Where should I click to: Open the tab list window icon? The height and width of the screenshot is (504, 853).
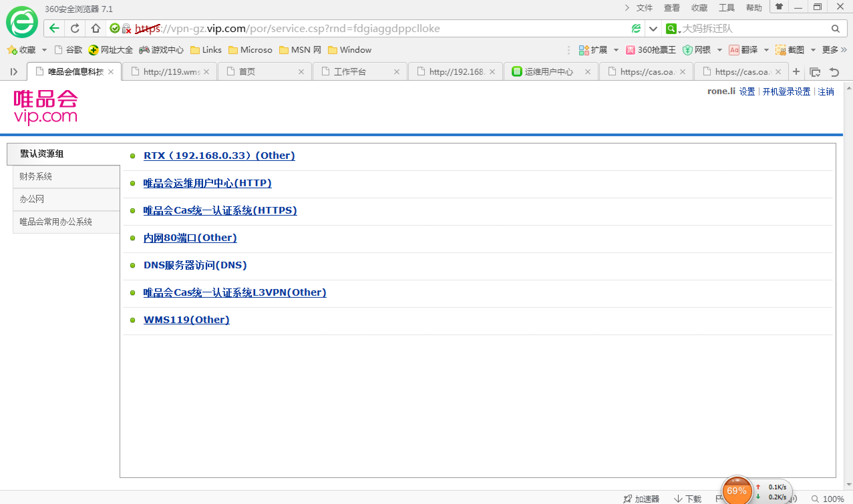coord(815,72)
